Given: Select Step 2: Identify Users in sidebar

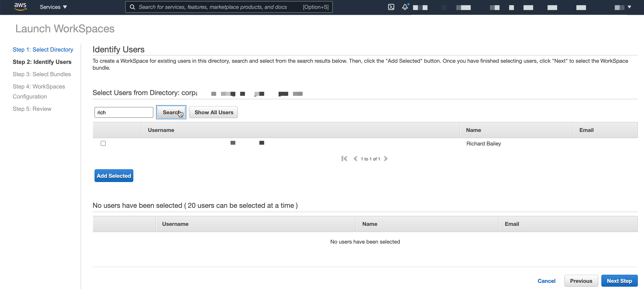Looking at the screenshot, I should pyautogui.click(x=42, y=62).
